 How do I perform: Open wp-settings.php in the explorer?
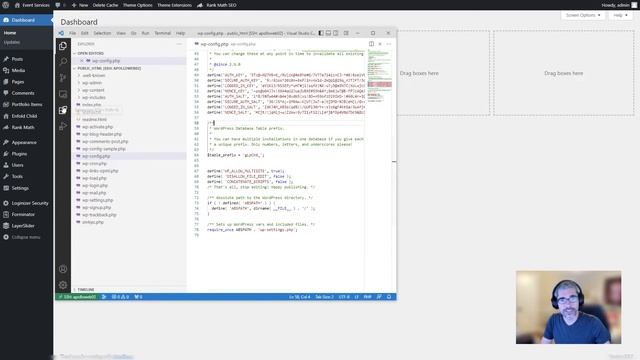(x=98, y=200)
